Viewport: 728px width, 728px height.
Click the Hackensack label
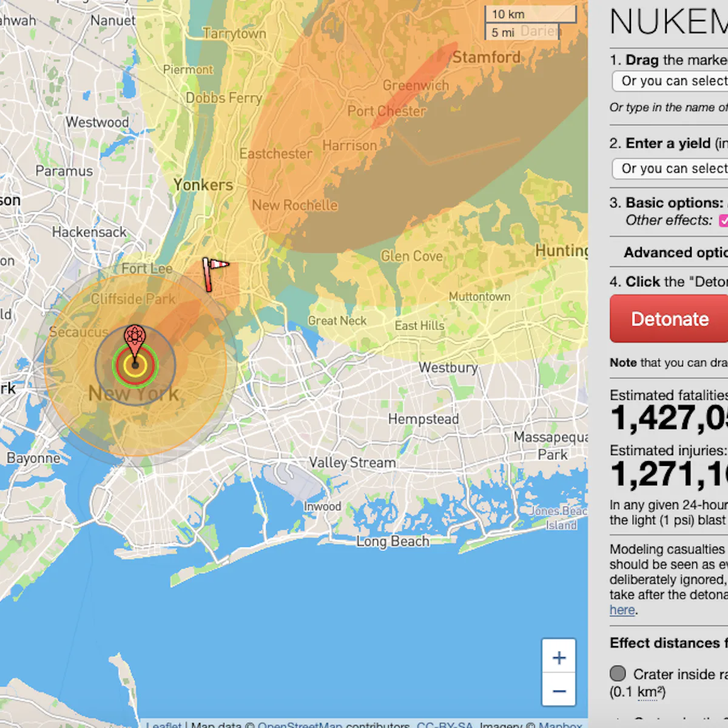pos(89,232)
